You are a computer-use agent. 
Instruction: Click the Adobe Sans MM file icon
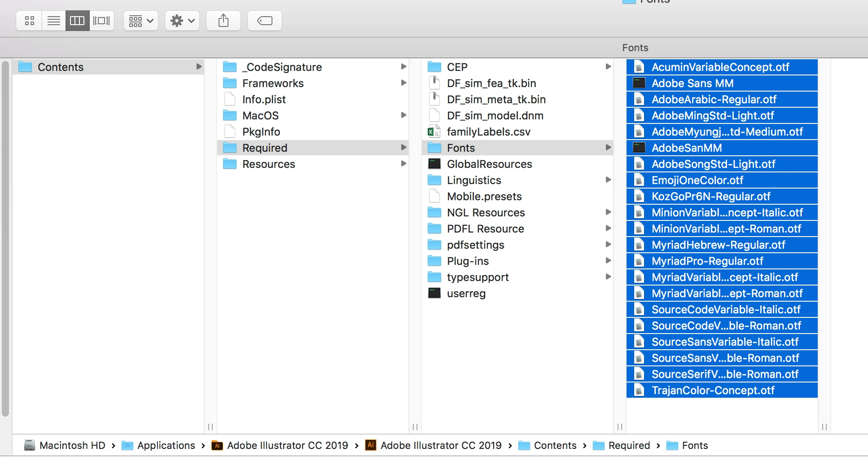[x=639, y=83]
